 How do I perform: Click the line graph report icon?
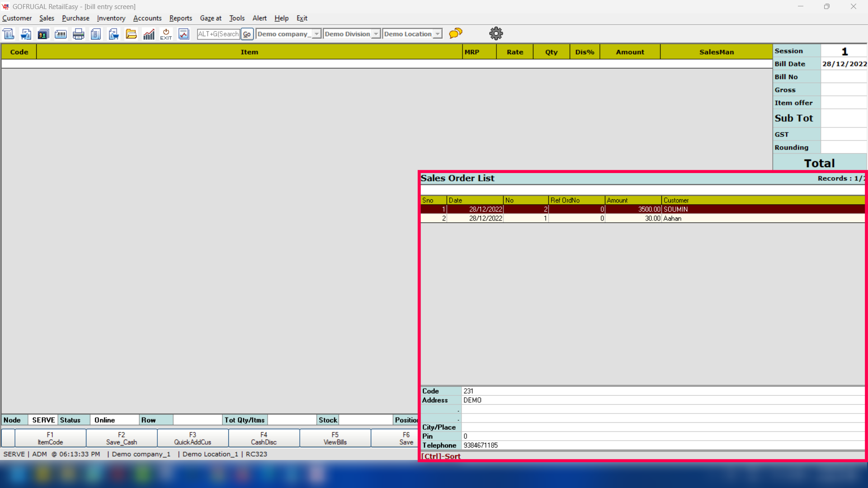pos(184,34)
